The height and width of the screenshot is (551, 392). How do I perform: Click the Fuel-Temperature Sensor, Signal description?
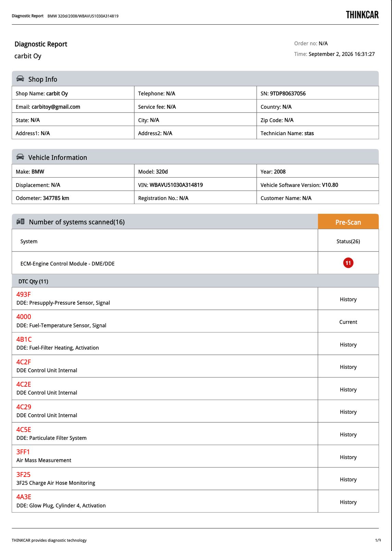(61, 325)
